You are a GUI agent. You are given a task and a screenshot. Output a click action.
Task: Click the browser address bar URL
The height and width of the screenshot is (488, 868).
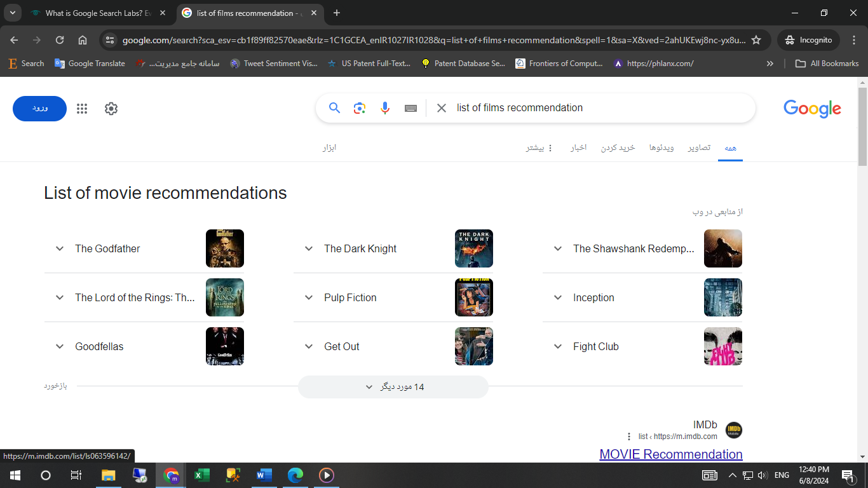click(x=434, y=40)
